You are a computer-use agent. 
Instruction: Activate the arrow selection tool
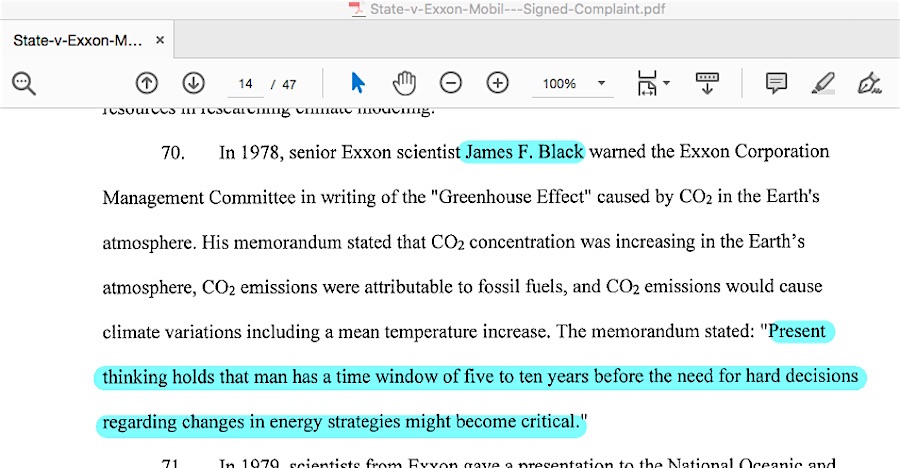(358, 84)
